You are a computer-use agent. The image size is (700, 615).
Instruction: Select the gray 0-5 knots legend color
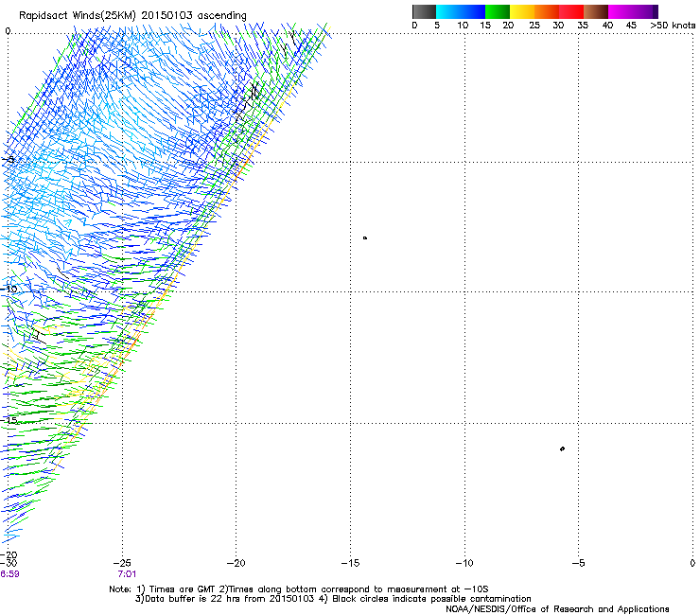(x=424, y=11)
